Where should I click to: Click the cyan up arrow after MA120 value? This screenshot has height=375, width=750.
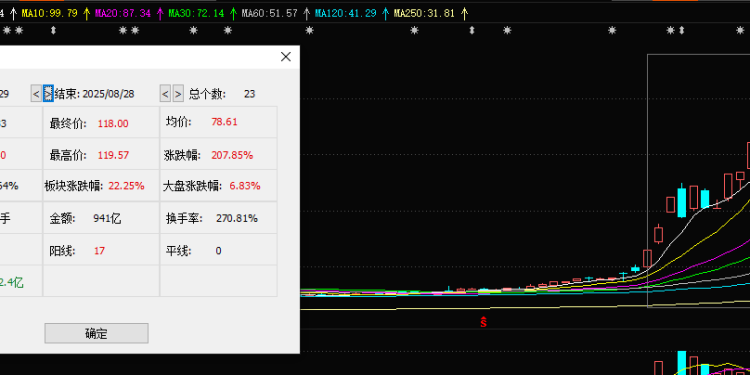[386, 13]
